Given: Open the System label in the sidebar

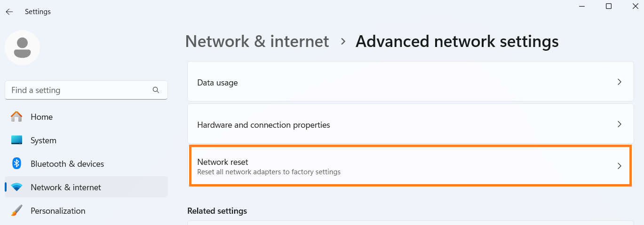Looking at the screenshot, I should tap(43, 140).
